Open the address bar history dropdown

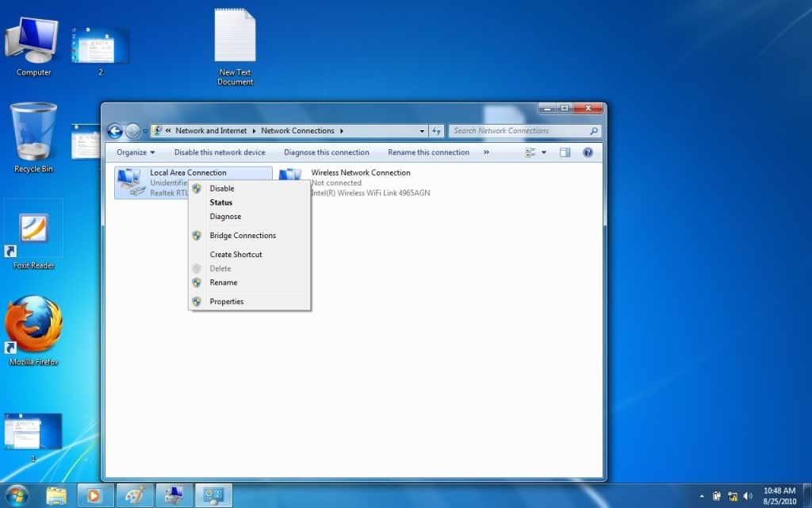[422, 131]
